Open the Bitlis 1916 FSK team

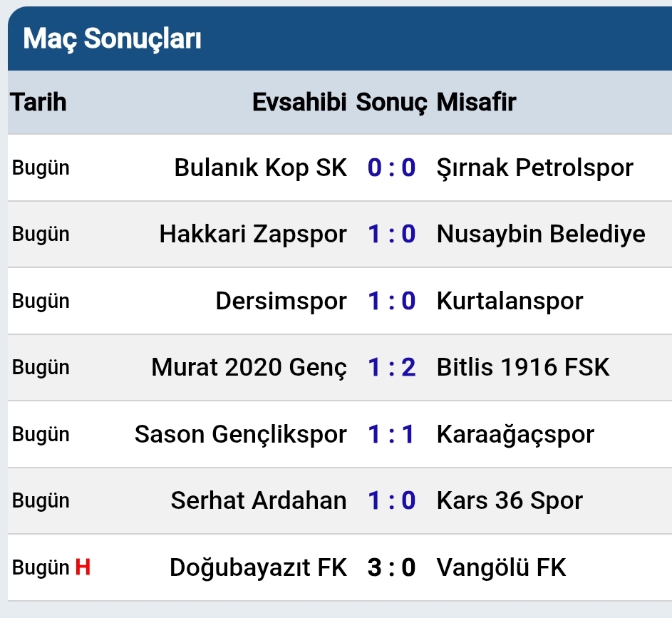click(523, 367)
